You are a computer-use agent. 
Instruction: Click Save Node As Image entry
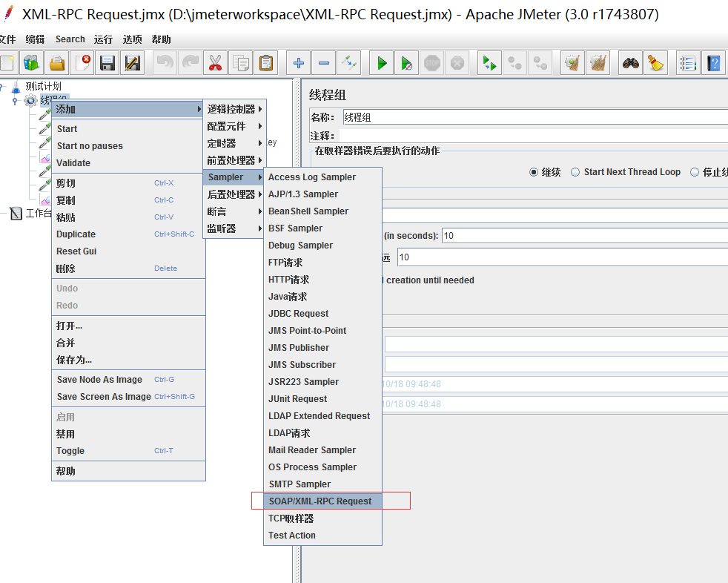(x=128, y=380)
